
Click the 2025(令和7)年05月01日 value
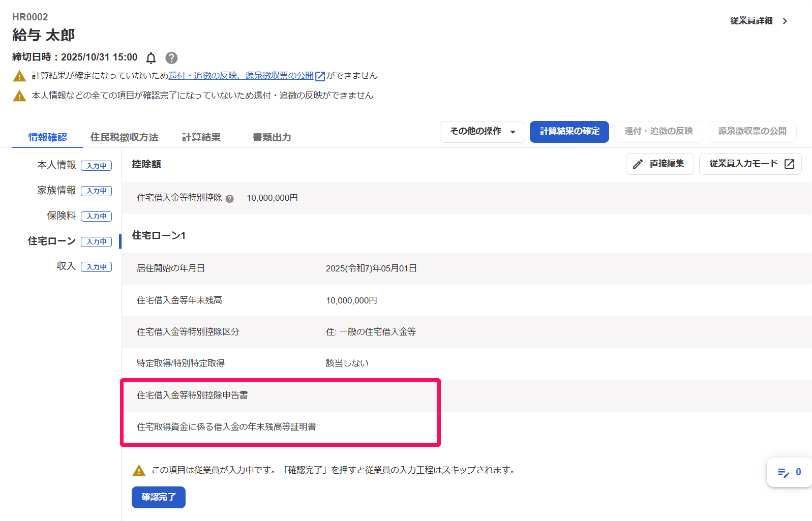coord(371,268)
